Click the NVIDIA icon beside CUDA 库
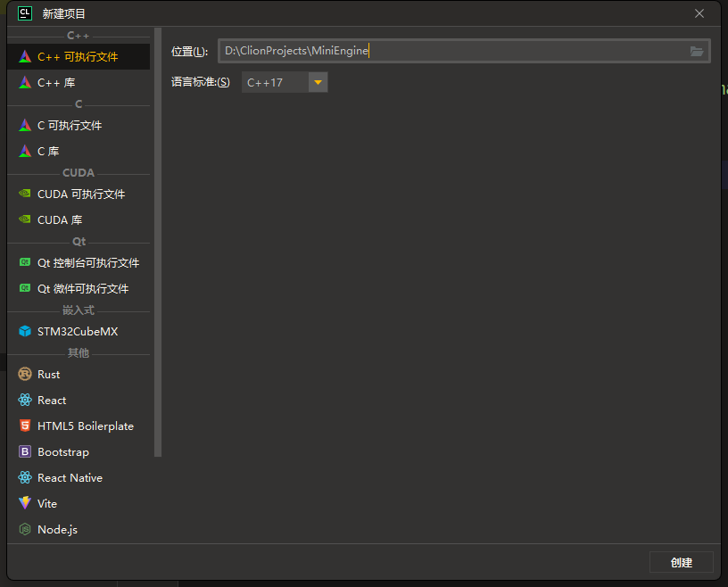 click(x=25, y=219)
